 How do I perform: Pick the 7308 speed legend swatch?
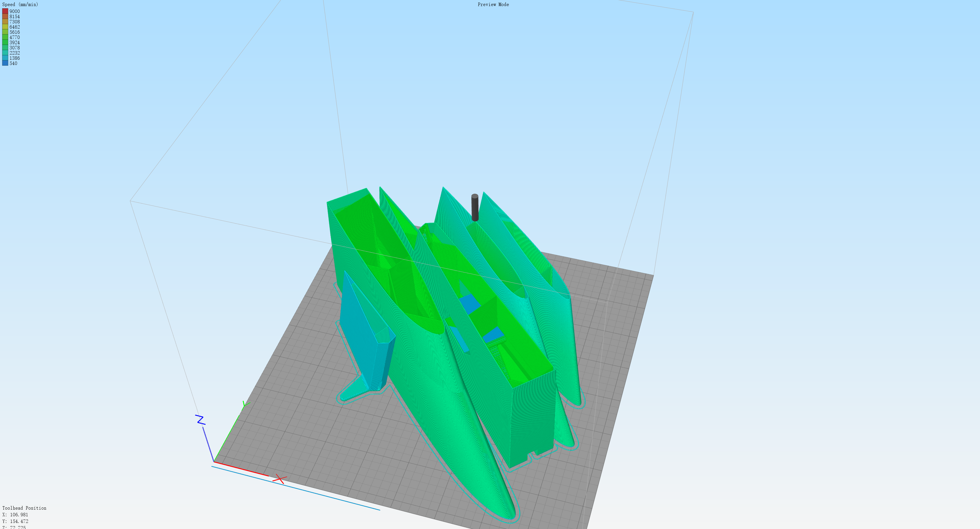point(5,22)
